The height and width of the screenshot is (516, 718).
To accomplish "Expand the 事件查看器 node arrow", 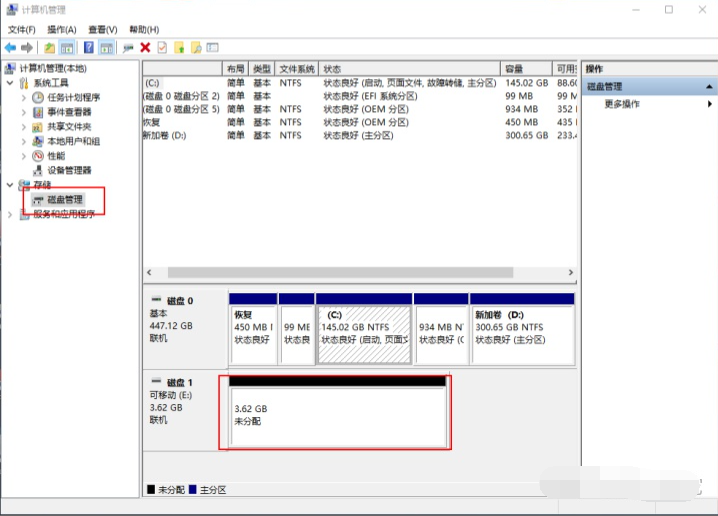I will point(24,112).
